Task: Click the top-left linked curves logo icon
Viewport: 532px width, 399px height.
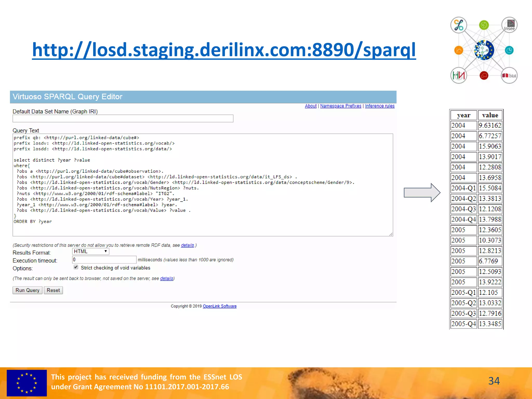Action: (x=459, y=25)
